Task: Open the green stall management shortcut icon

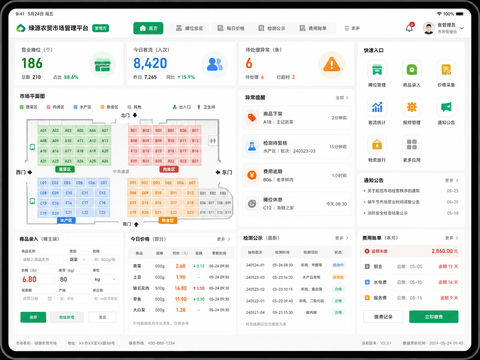Action: 377,70
